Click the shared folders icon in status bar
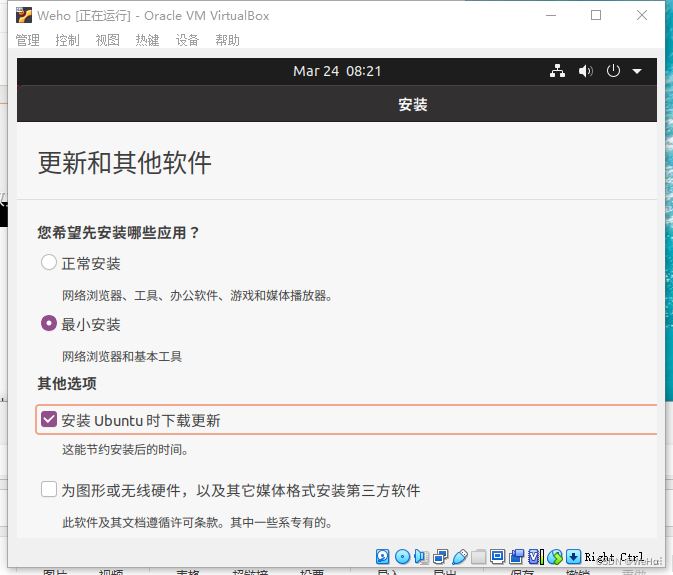This screenshot has height=575, width=673. (478, 557)
